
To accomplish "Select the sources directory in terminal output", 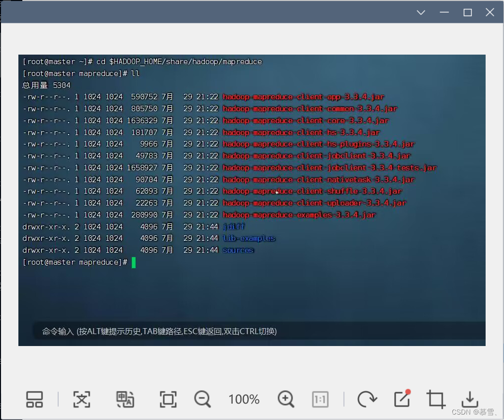I will tap(238, 250).
